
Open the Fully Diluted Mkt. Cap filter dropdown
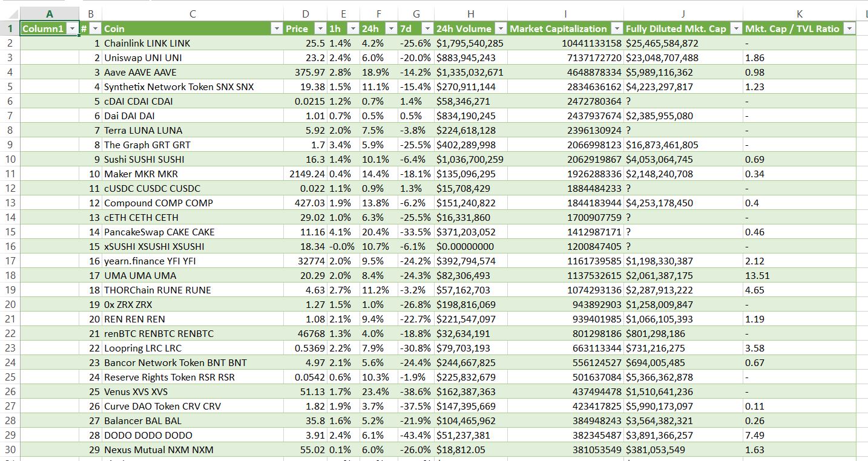(x=736, y=28)
